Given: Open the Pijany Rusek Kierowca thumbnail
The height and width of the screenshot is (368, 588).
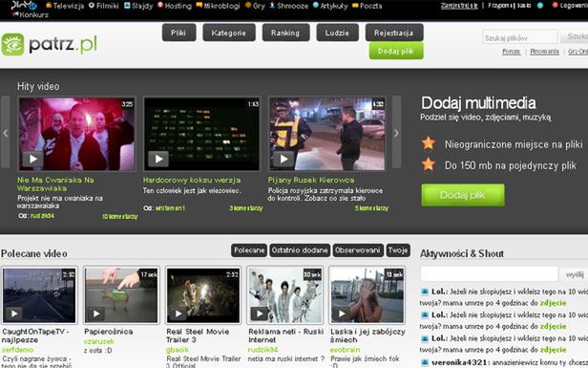Looking at the screenshot, I should 327,134.
